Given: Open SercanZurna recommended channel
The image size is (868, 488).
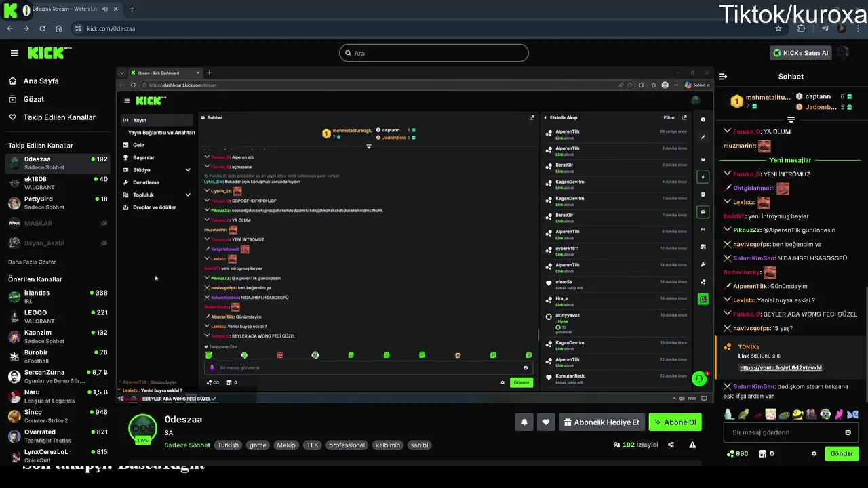Looking at the screenshot, I should tap(58, 376).
